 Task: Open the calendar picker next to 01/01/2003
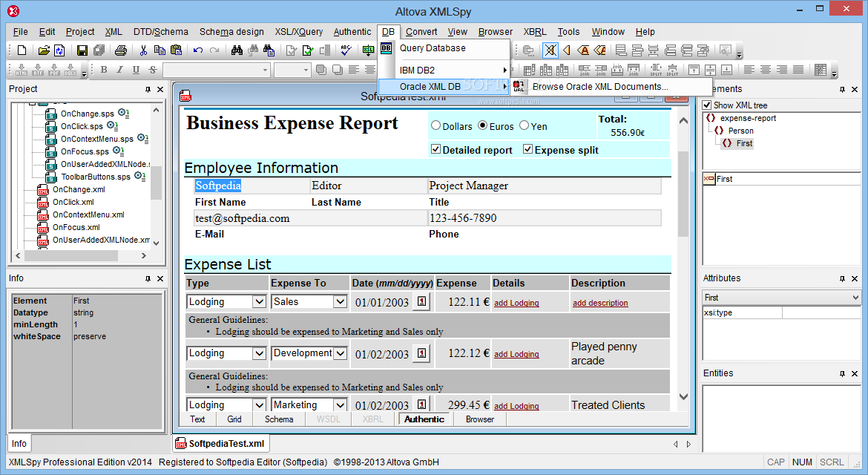coord(422,301)
